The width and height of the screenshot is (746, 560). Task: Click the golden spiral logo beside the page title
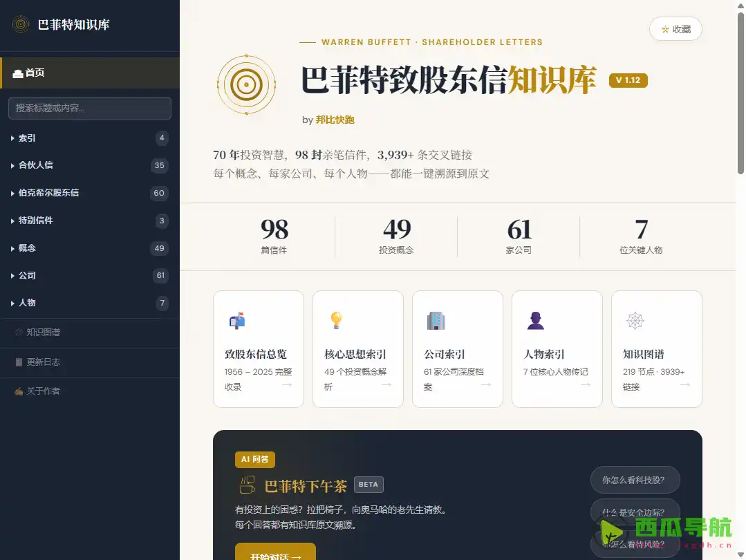245,84
